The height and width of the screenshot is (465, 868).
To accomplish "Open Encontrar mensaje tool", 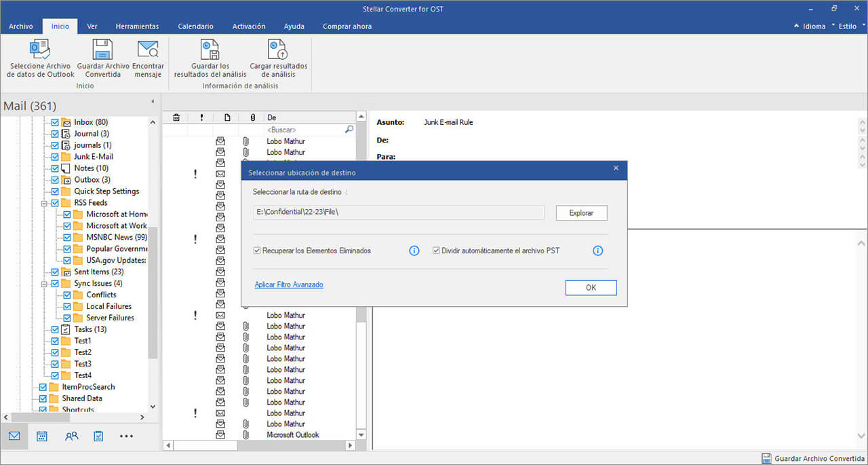I will (x=148, y=50).
